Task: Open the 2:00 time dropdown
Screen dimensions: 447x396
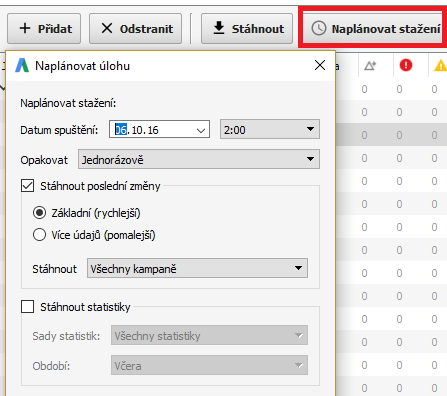Action: pos(270,129)
